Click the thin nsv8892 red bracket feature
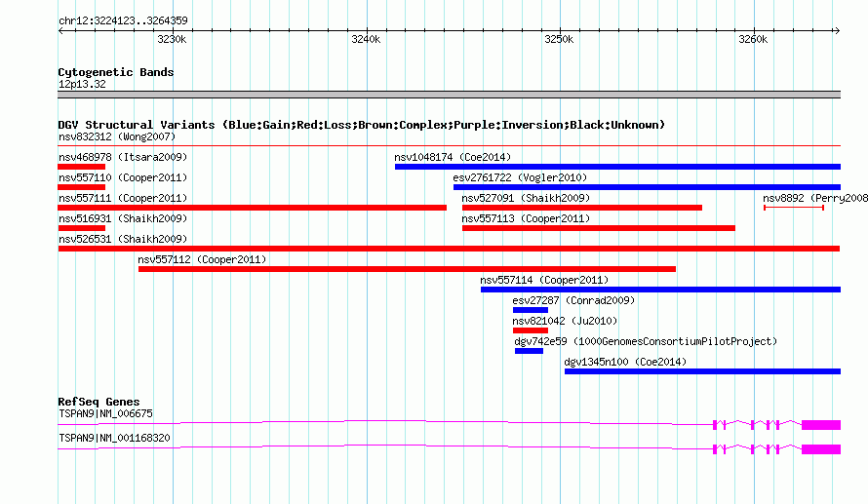Image resolution: width=868 pixels, height=504 pixels. tap(794, 208)
